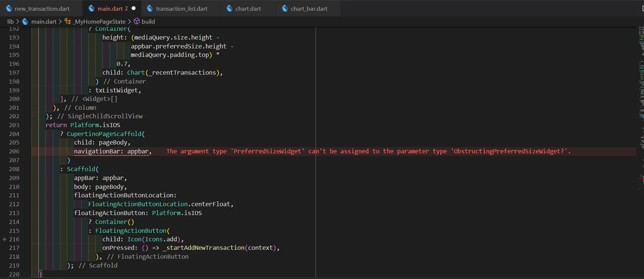Click line number 220 in the gutter
The height and width of the screenshot is (279, 644).
pyautogui.click(x=14, y=274)
